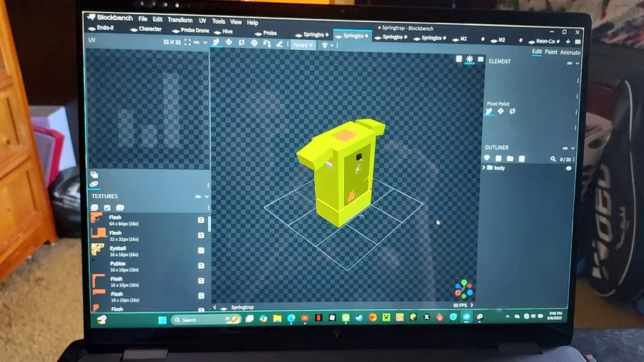Click the new tab plus icon
Screen dimensions: 644x362
click(x=568, y=41)
